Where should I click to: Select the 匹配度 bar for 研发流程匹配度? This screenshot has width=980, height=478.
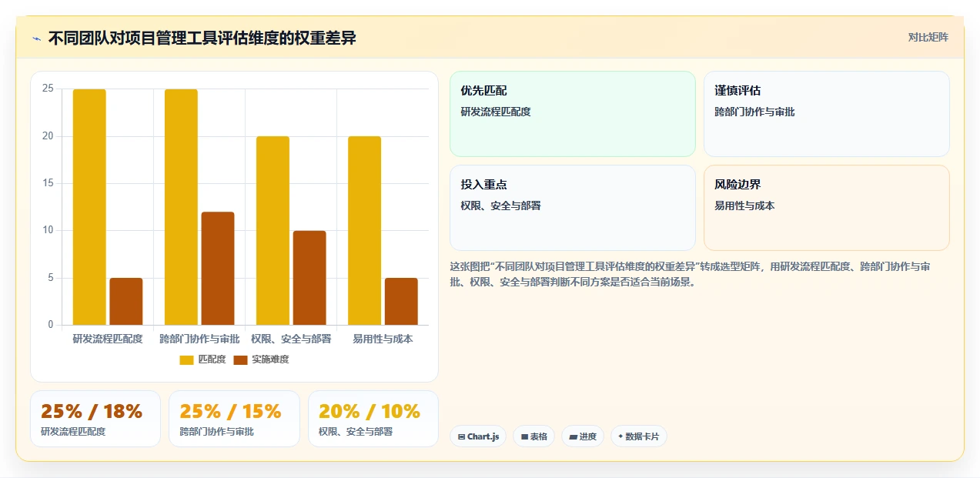click(x=89, y=207)
